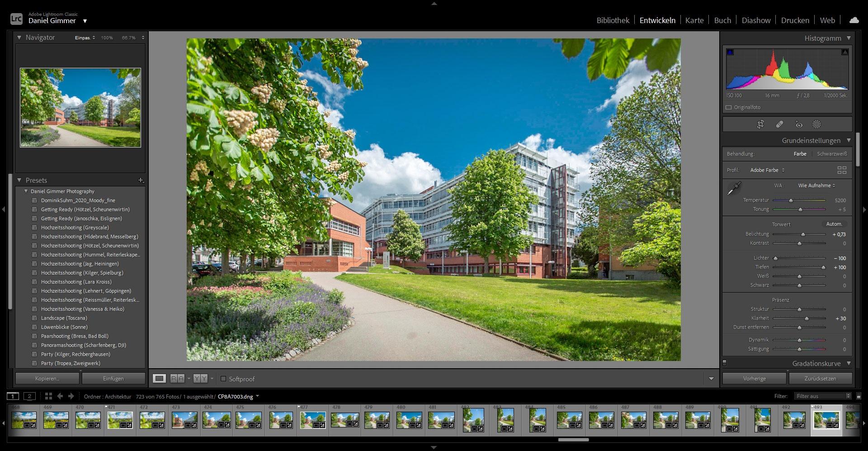This screenshot has width=868, height=451.
Task: Collapse the Navigator panel
Action: point(19,38)
